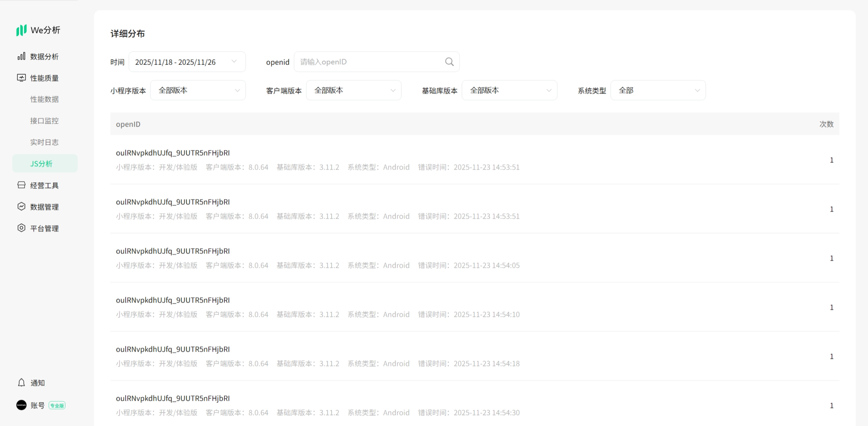Open 数据分析 bar chart icon
The height and width of the screenshot is (426, 868).
click(x=21, y=56)
